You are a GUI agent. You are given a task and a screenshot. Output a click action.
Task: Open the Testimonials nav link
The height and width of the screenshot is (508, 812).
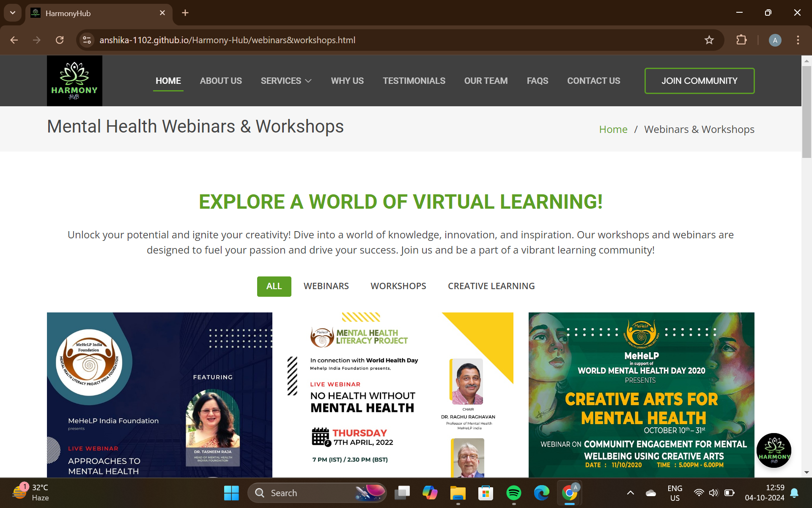pos(414,81)
